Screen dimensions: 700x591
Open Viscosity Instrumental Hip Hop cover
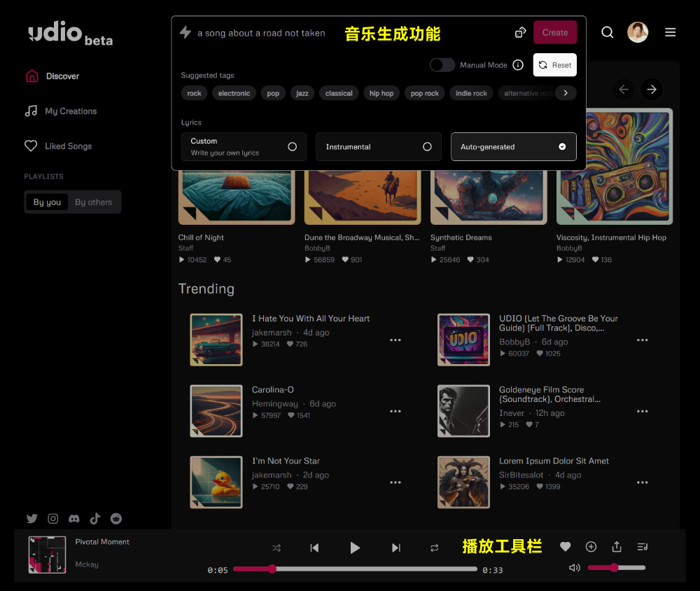coord(615,166)
